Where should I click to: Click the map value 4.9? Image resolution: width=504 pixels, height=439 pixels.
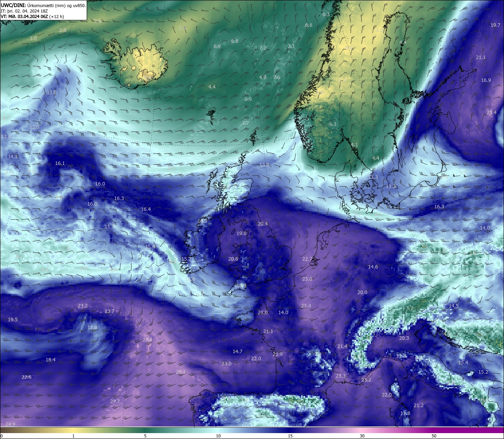click(263, 78)
